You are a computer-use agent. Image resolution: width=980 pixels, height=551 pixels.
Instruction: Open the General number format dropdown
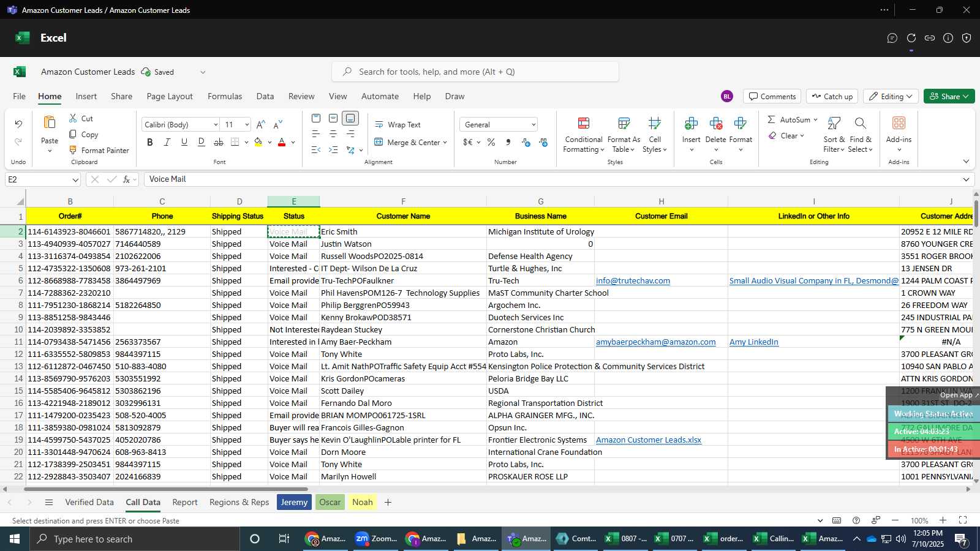(x=533, y=125)
